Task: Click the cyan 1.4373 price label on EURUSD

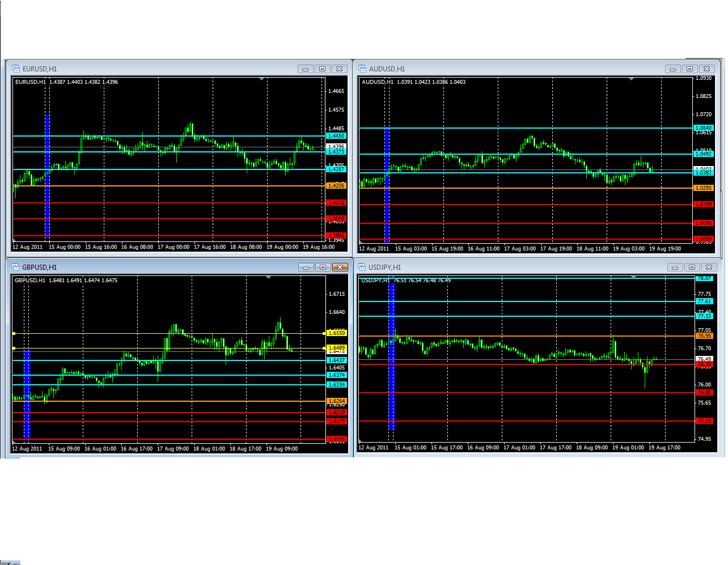Action: point(336,152)
